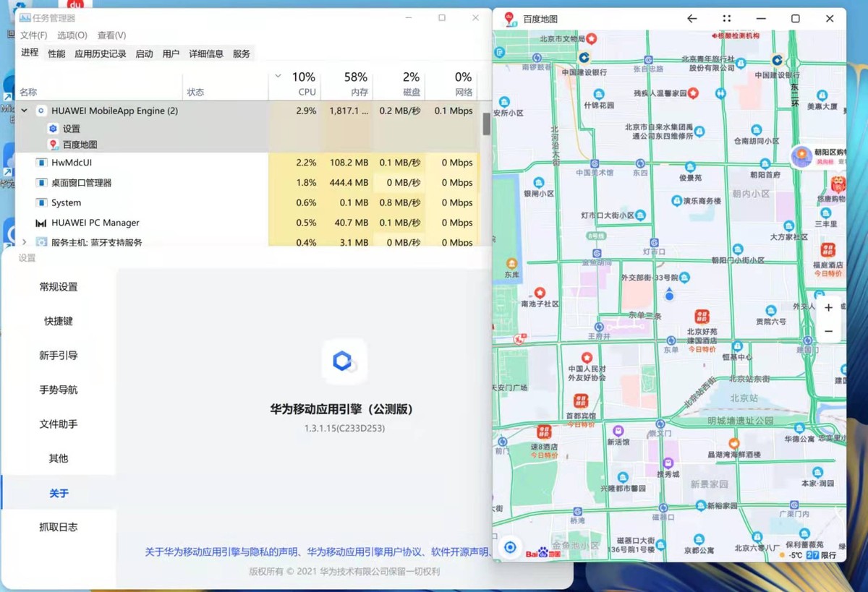This screenshot has height=592, width=868.
Task: Collapse the HUAWEI MobileApp Engine process group
Action: click(24, 111)
